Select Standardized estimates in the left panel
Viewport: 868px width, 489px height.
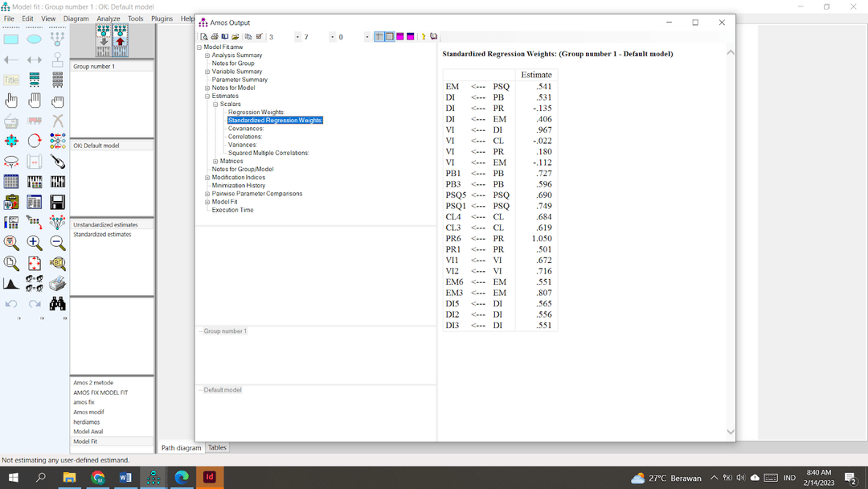click(x=102, y=234)
